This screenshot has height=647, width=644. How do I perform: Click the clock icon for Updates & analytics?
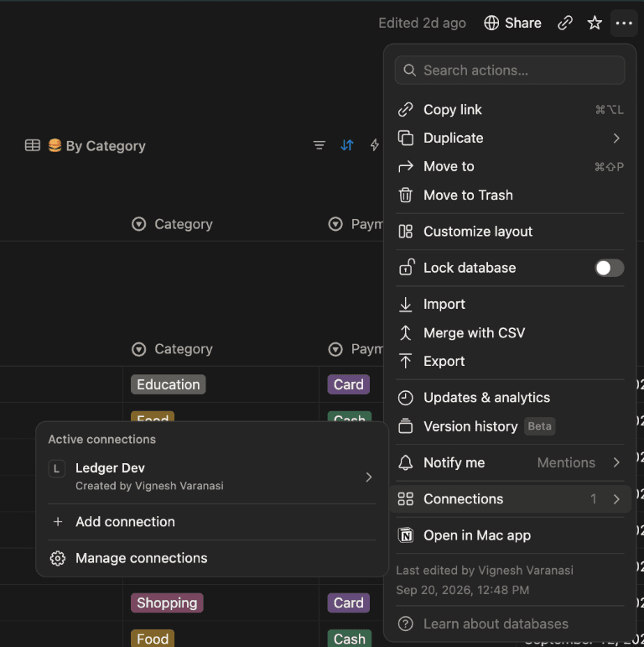click(405, 398)
